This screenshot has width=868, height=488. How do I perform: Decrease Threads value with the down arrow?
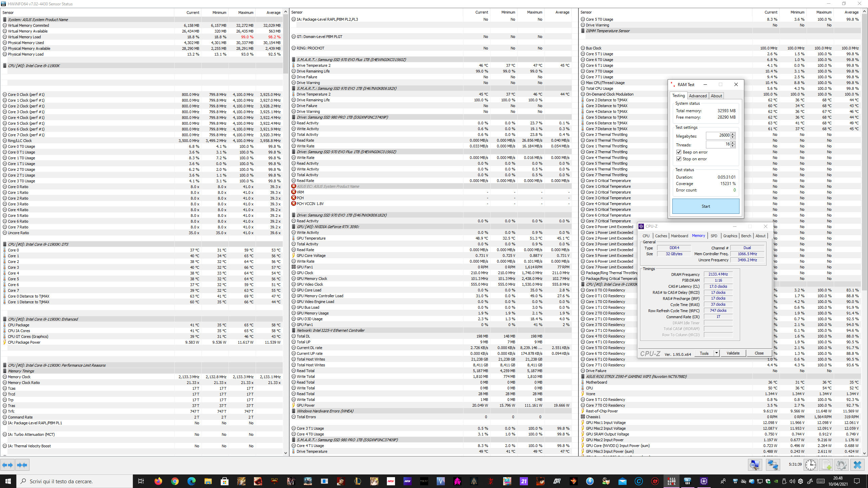pos(733,146)
